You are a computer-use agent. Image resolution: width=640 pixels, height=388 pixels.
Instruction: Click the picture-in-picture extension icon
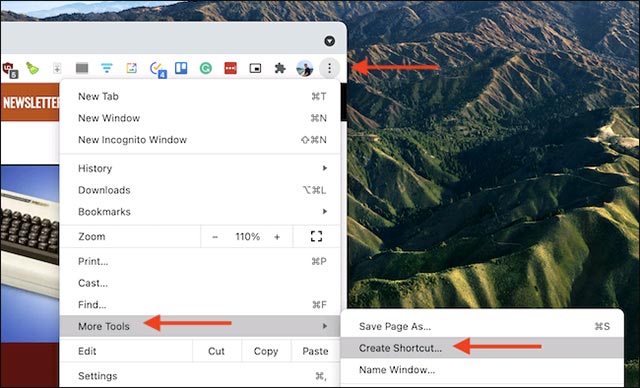coord(255,69)
